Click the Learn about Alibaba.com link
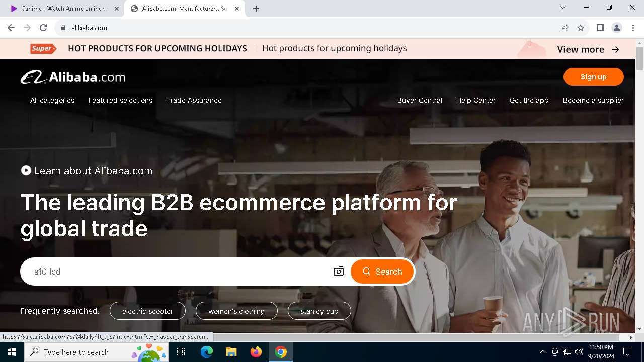 [93, 171]
